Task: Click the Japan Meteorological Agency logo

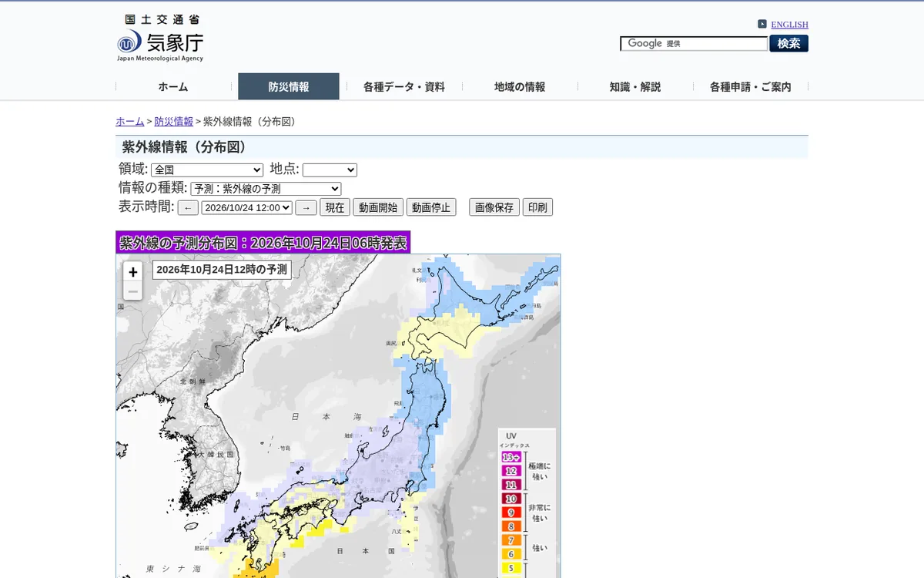Action: (160, 38)
